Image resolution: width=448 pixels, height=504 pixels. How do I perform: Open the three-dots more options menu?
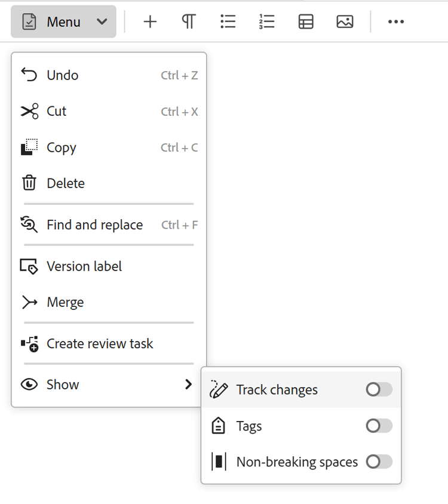coord(395,22)
